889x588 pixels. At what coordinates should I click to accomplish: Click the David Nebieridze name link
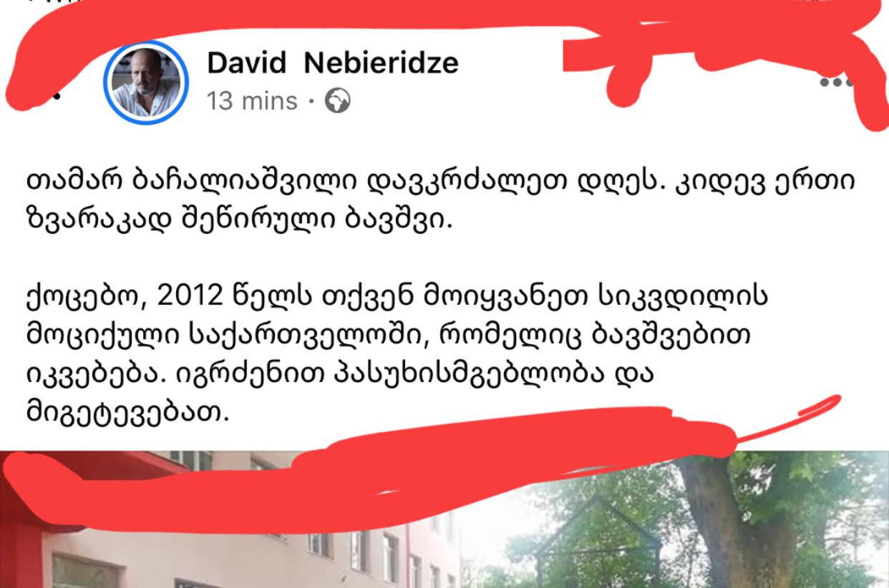(x=332, y=63)
